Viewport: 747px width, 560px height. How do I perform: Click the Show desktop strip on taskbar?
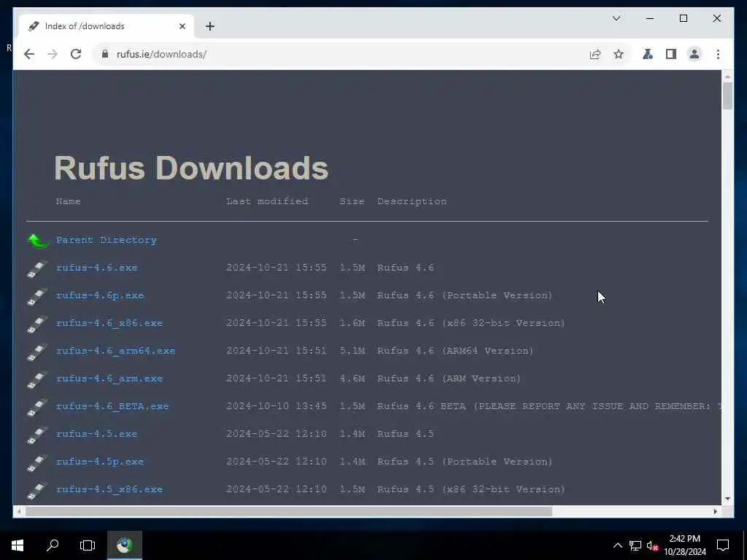pyautogui.click(x=745, y=545)
